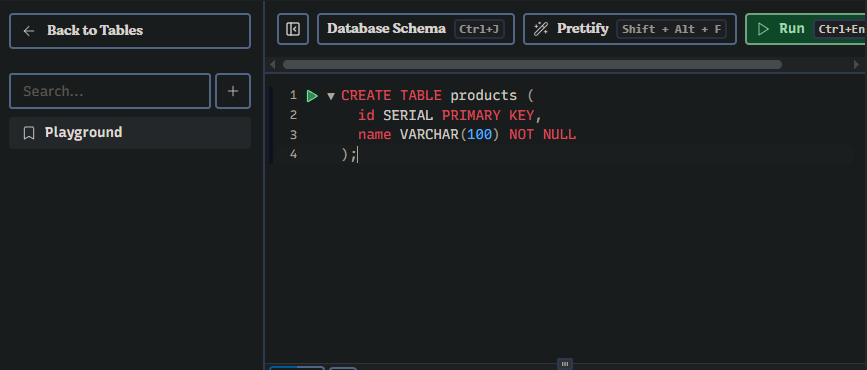
Task: Click line number 2 in gutter
Action: [293, 115]
